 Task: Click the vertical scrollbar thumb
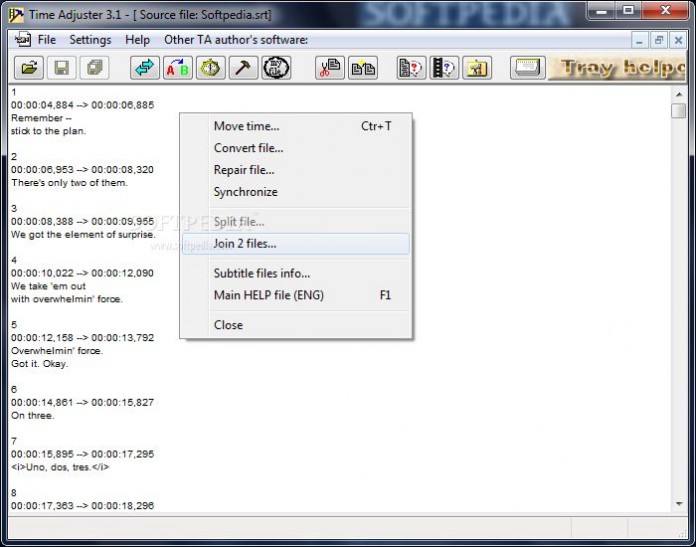pos(679,111)
